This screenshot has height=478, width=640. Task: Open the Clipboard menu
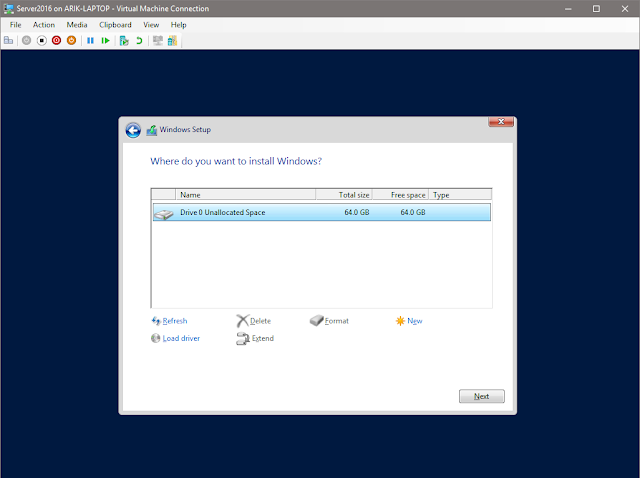click(115, 25)
